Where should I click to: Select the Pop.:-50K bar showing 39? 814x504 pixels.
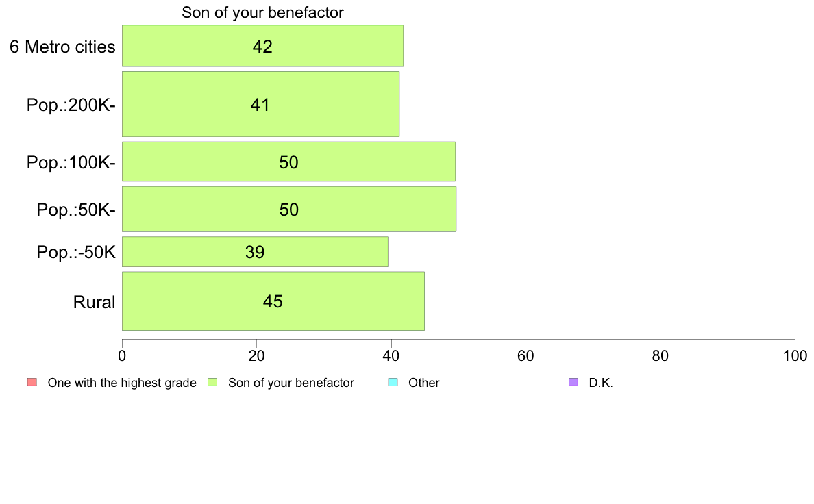point(255,252)
